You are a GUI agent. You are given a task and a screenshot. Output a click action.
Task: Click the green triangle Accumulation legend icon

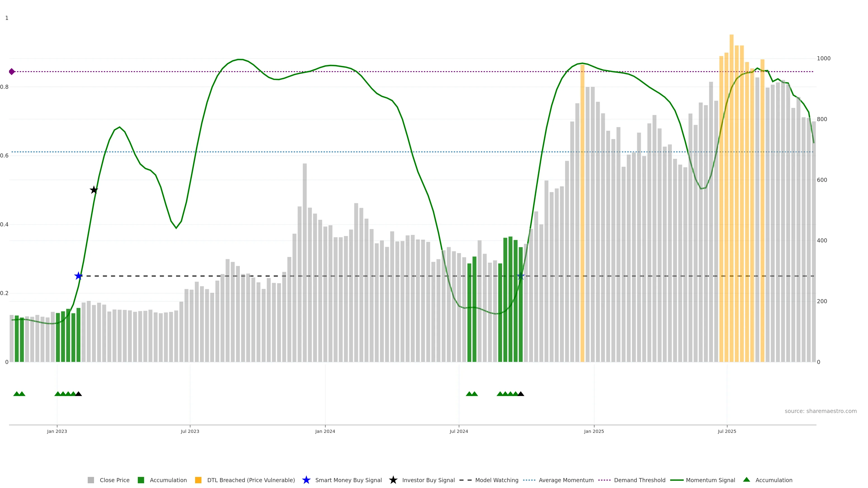click(746, 480)
